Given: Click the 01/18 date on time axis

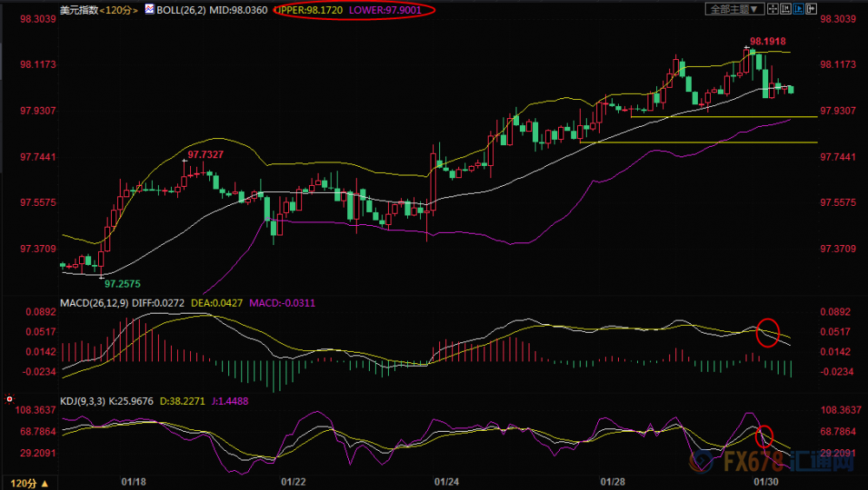Looking at the screenshot, I should pyautogui.click(x=134, y=481).
